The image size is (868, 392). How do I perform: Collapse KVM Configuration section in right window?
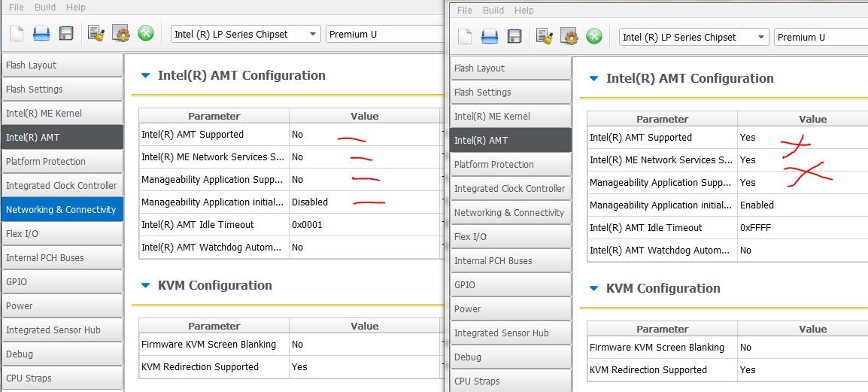pos(594,288)
